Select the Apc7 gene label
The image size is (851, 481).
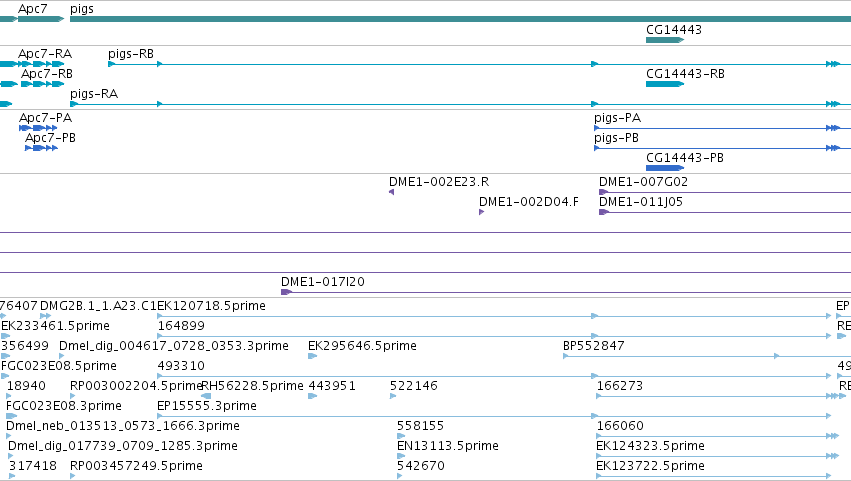click(33, 9)
